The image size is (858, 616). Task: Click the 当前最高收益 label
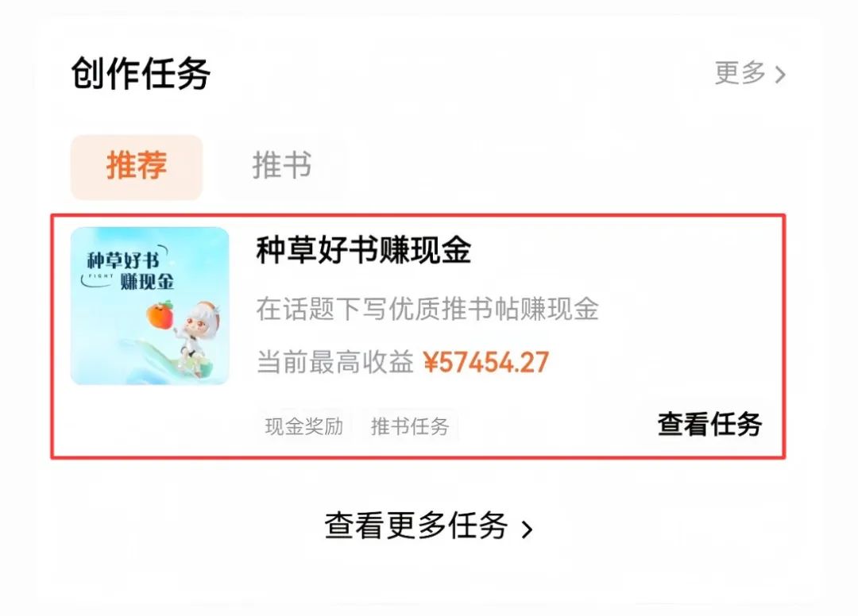335,363
